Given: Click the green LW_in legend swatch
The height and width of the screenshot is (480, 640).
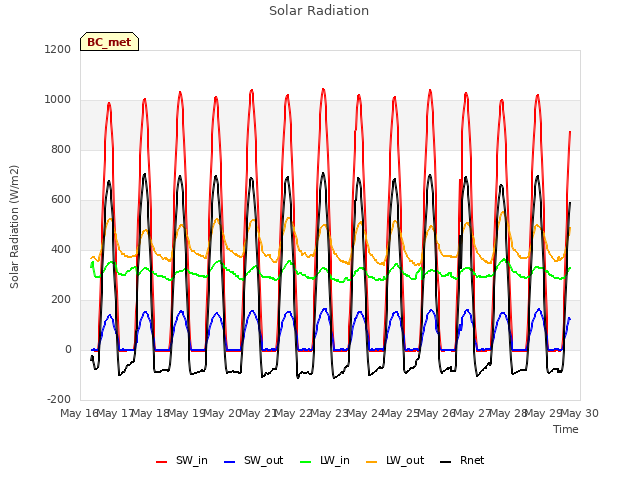Looking at the screenshot, I should [306, 462].
